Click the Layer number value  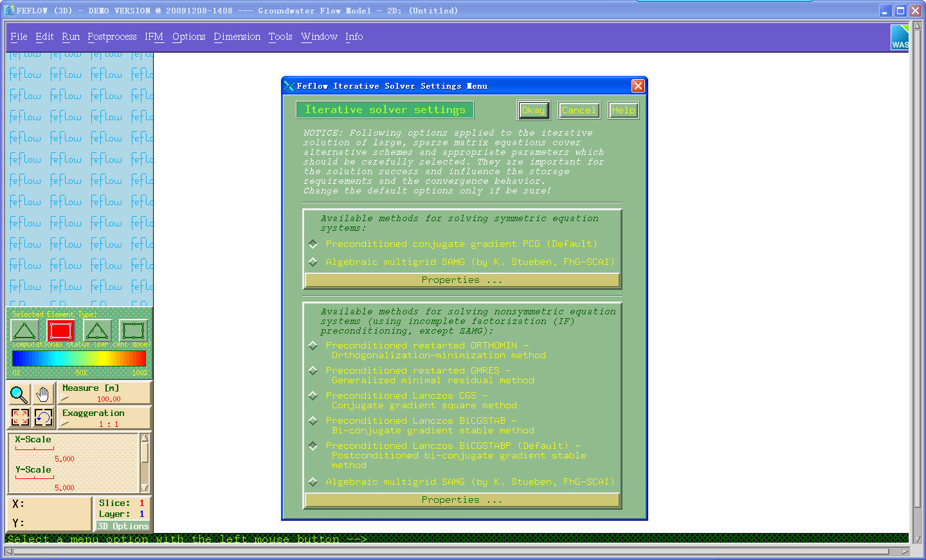[141, 514]
